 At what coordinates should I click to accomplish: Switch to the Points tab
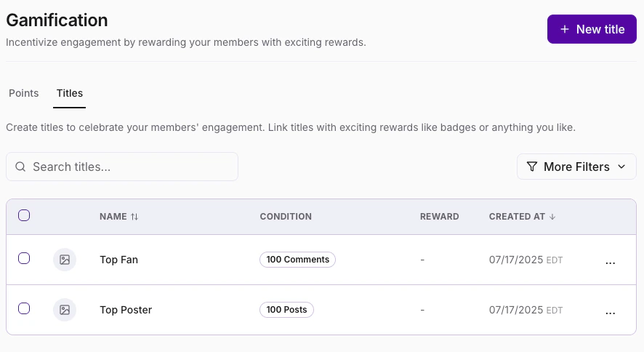(x=24, y=93)
